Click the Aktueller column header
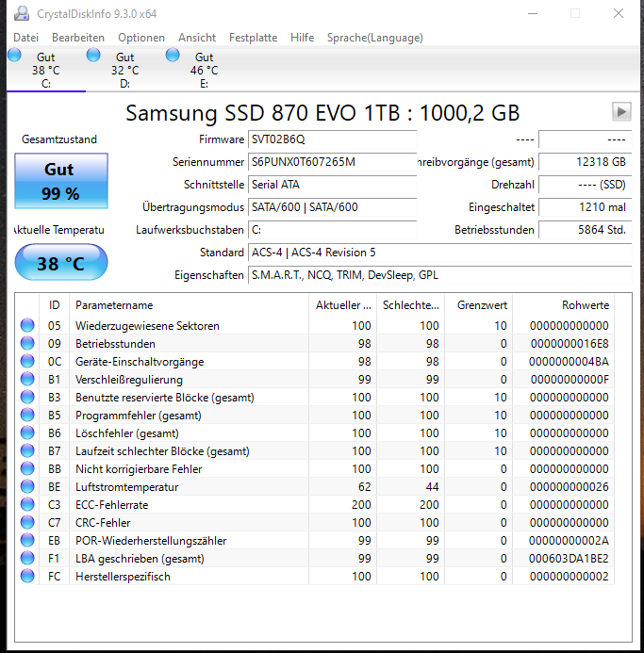Screen dimensions: 644x653 pyautogui.click(x=342, y=305)
